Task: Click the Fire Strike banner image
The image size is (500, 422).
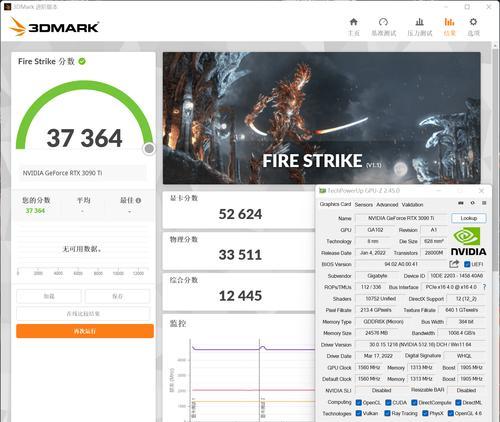Action: coord(322,118)
